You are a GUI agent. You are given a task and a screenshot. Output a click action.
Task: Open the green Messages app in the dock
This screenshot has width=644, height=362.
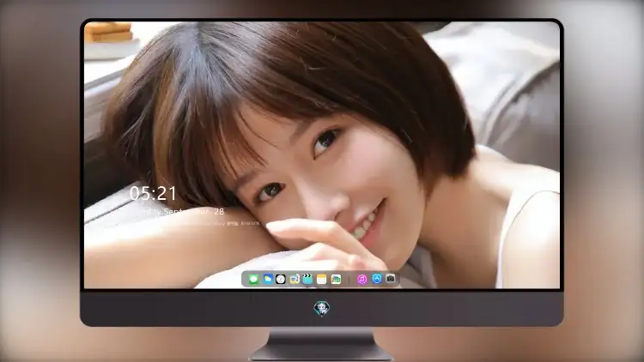254,279
